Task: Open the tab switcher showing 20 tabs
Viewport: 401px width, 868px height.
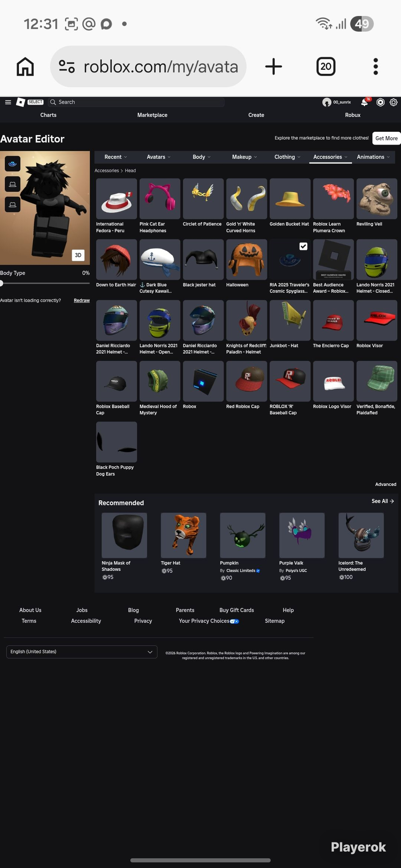Action: pyautogui.click(x=326, y=66)
